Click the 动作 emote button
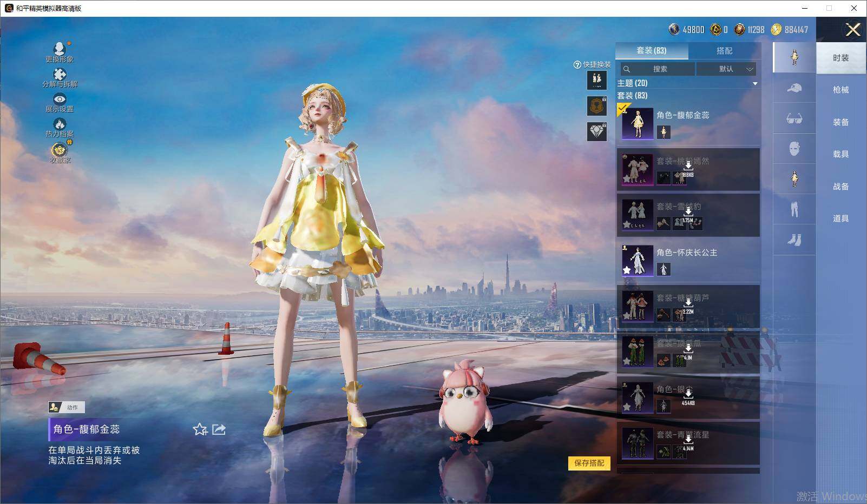The width and height of the screenshot is (867, 504). click(67, 407)
